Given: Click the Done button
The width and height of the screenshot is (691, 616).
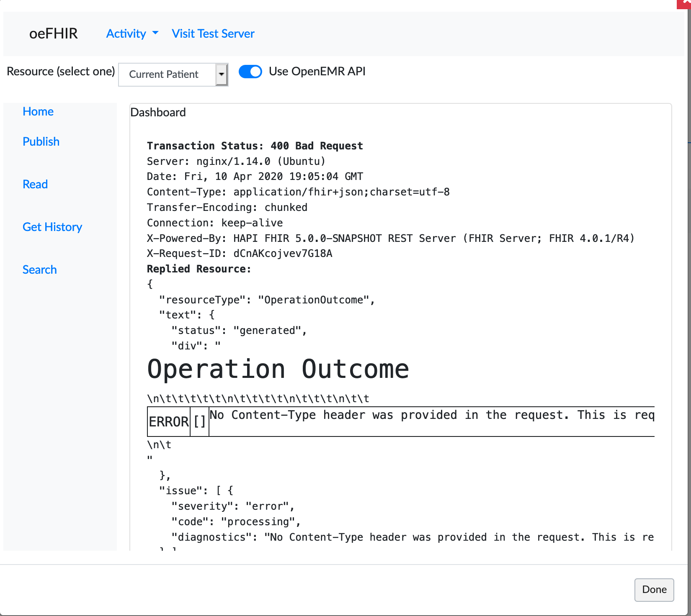Looking at the screenshot, I should 654,590.
